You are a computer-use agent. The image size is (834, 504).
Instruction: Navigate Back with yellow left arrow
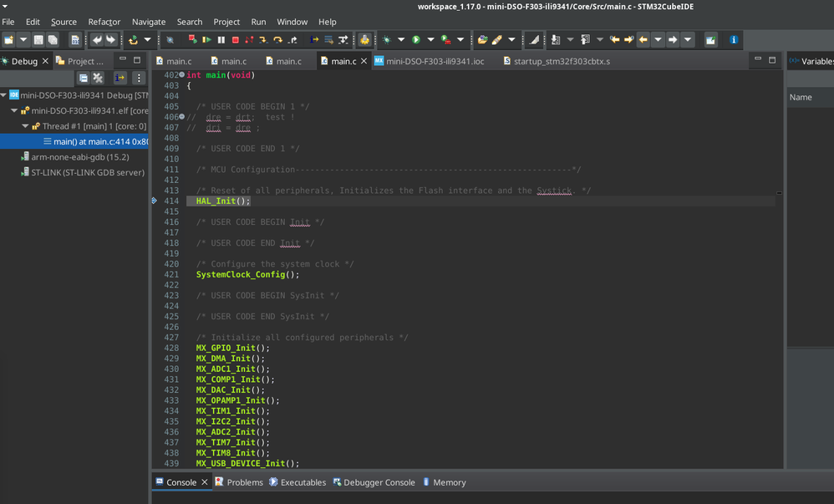click(x=643, y=40)
